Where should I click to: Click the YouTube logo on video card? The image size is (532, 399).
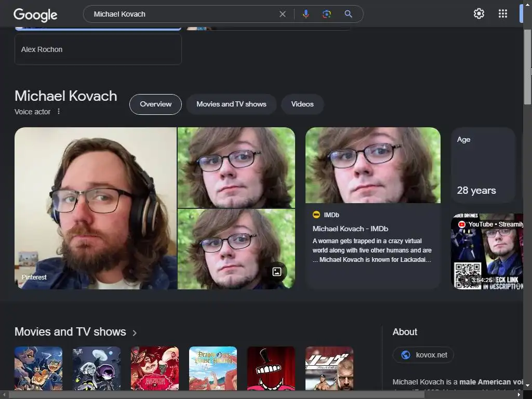point(461,224)
